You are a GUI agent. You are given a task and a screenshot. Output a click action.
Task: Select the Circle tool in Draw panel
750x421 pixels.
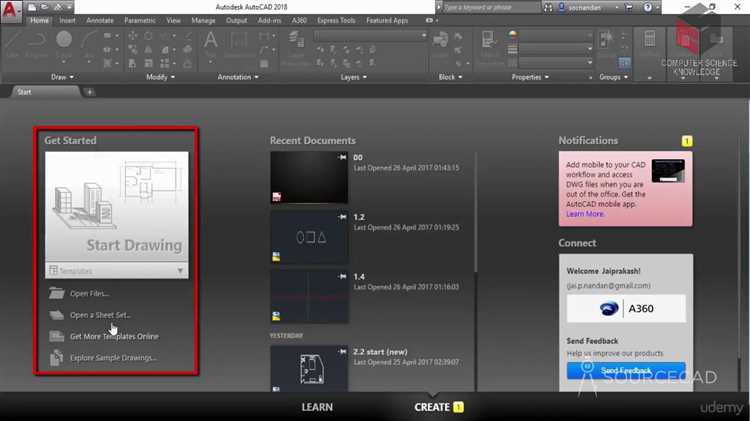point(64,45)
